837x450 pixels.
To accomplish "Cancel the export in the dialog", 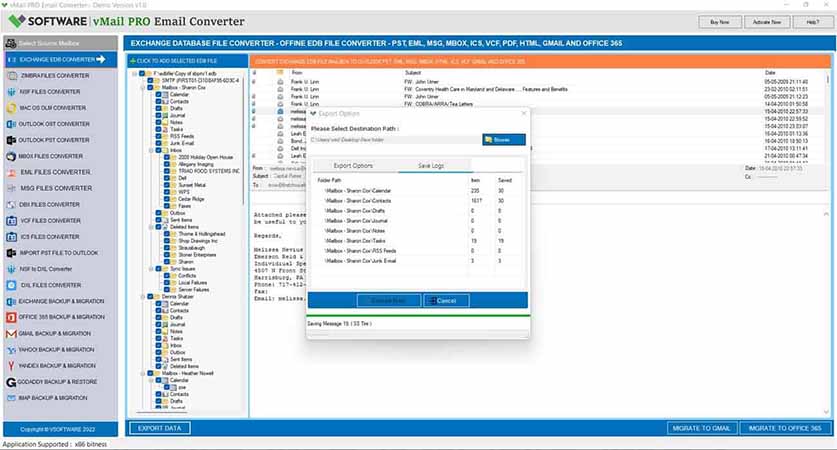I will coord(446,301).
